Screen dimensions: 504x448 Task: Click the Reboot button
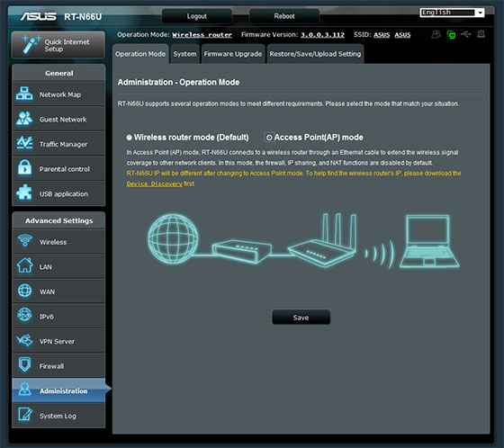click(x=284, y=16)
